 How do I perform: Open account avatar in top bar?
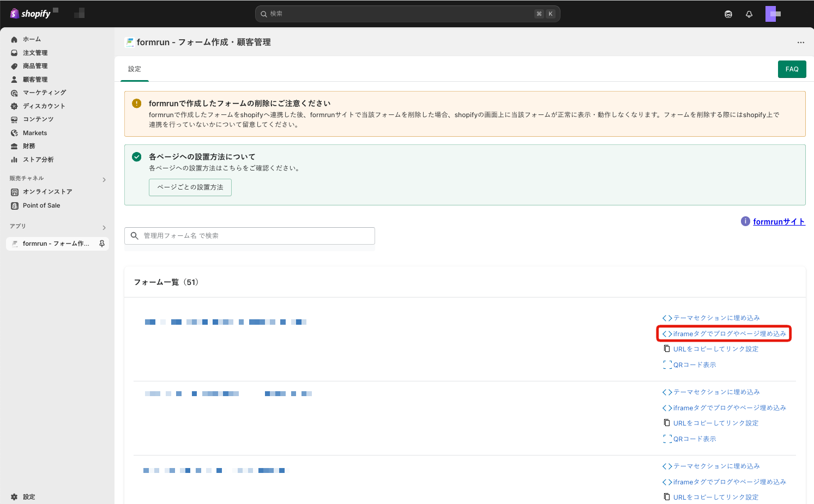773,14
